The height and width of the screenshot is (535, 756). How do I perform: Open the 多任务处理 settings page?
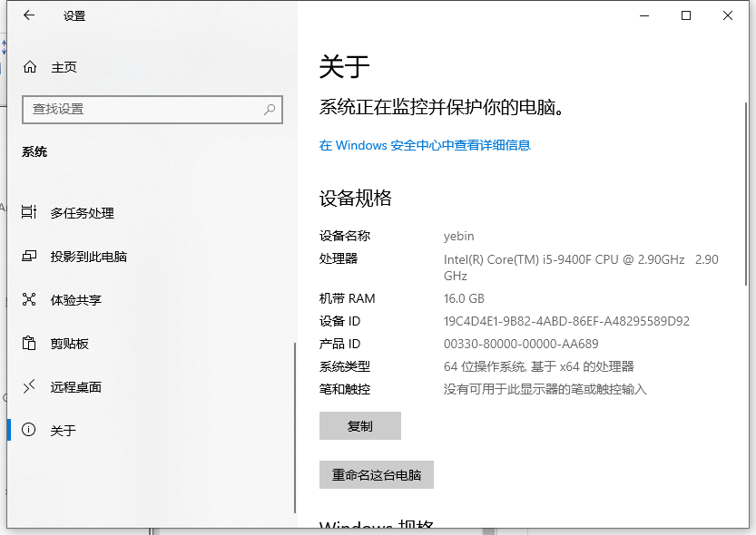point(83,212)
